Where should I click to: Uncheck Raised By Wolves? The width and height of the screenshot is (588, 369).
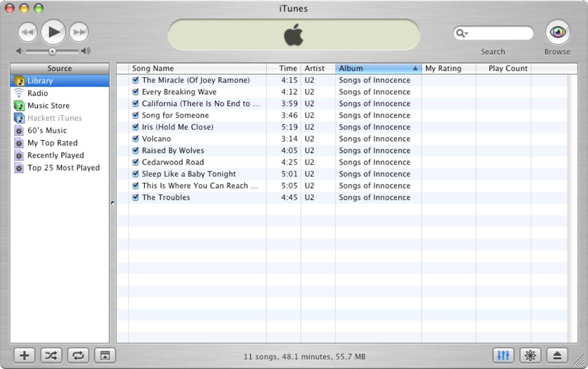pos(135,150)
